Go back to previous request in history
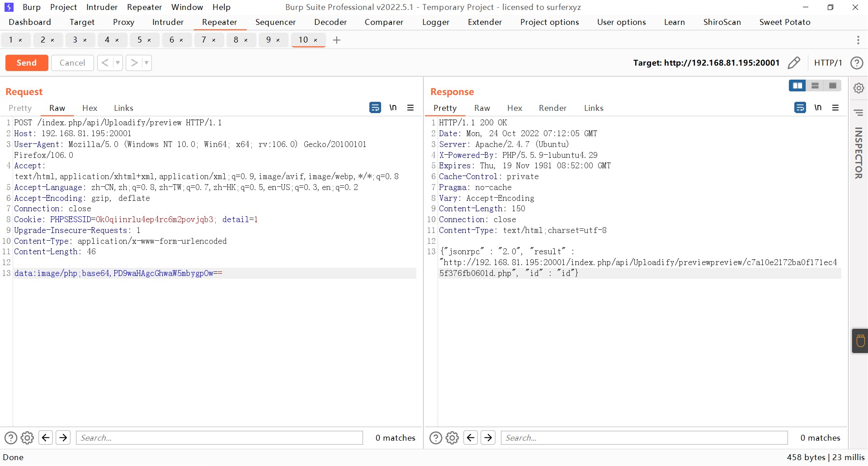 tap(105, 63)
